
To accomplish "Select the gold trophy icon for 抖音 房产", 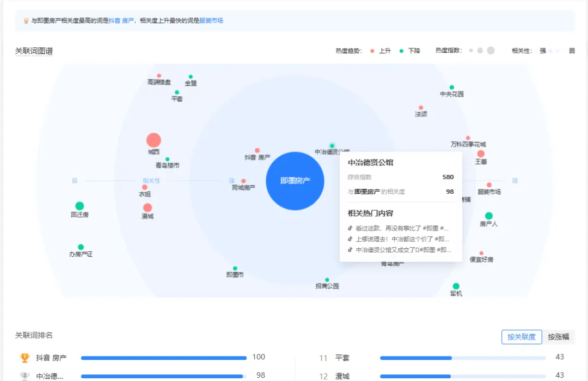I will coord(24,357).
